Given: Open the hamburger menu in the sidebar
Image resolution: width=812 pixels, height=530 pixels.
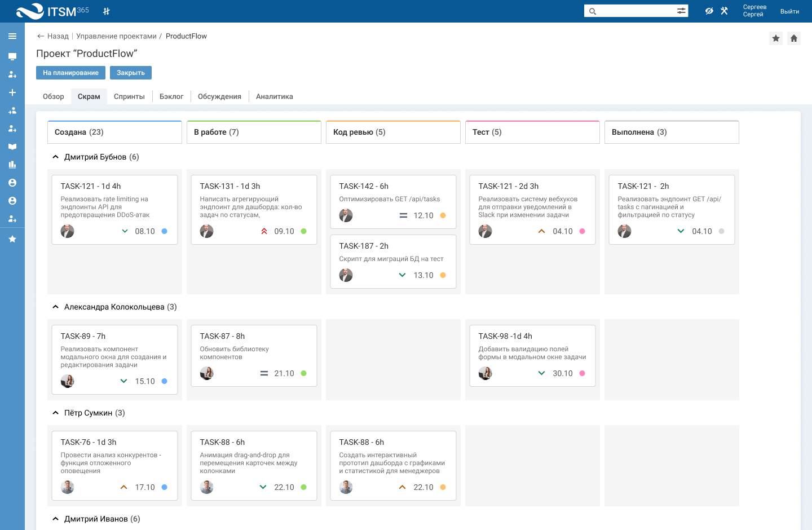Looking at the screenshot, I should tap(12, 36).
